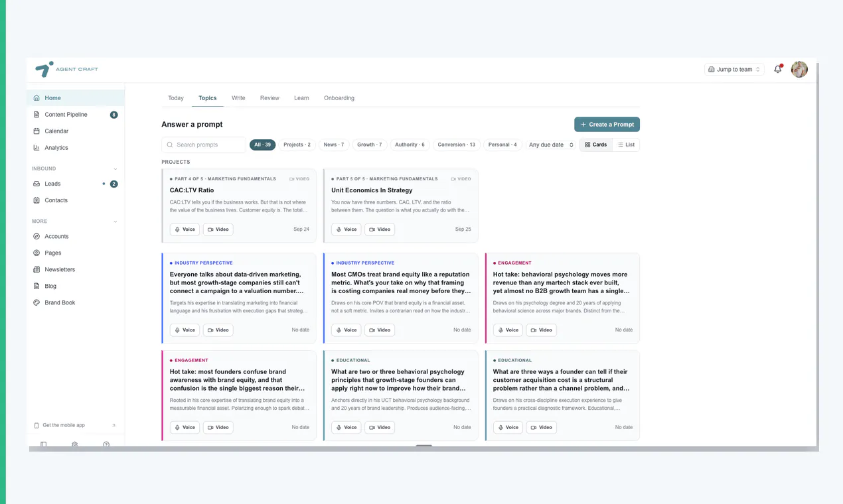Open Contacts in the sidebar
843x504 pixels.
tap(75, 200)
